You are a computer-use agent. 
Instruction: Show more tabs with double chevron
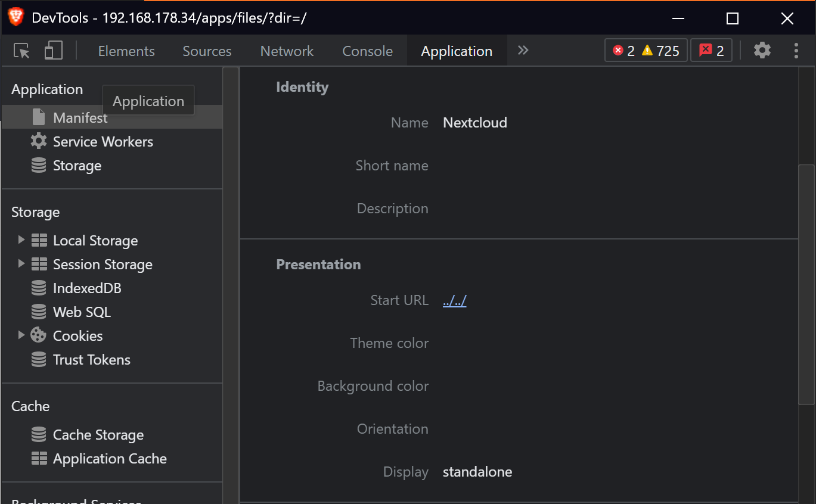coord(523,51)
